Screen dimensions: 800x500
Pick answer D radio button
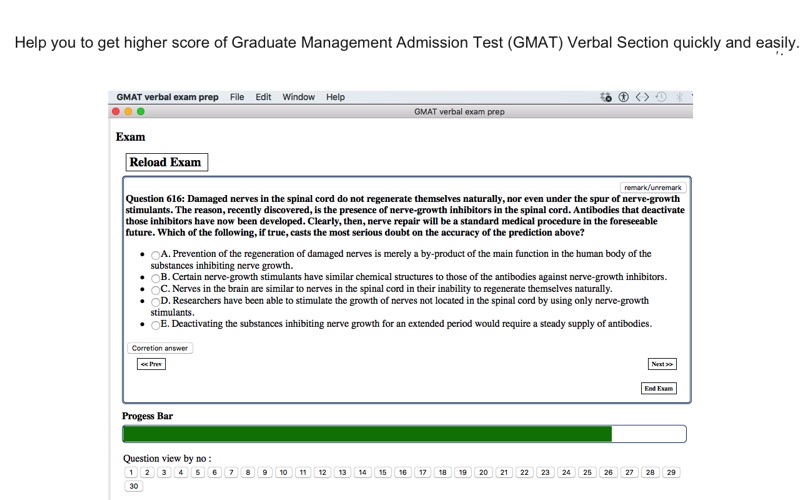point(155,302)
